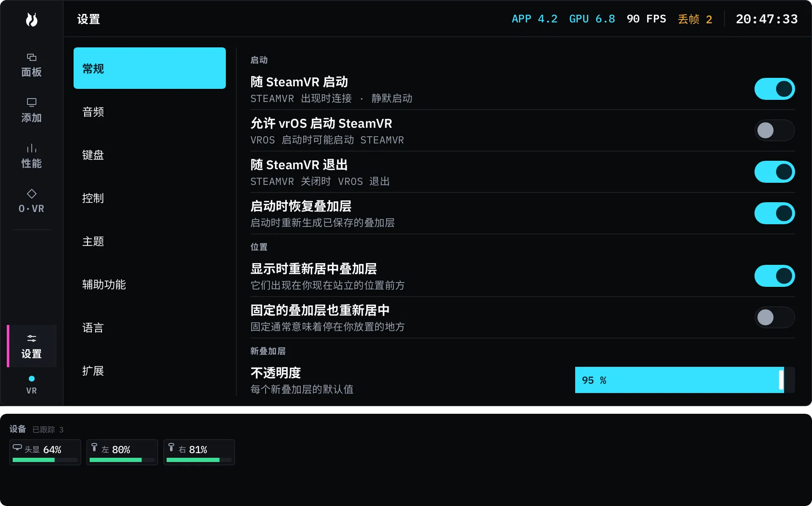This screenshot has width=812, height=506.
Task: Click the 新叠加层 section heading
Action: tap(268, 351)
